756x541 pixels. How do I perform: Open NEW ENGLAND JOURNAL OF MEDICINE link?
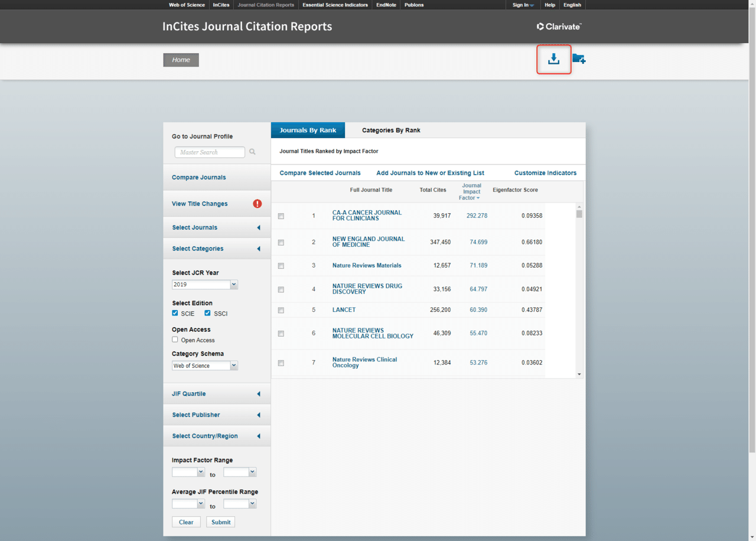point(369,242)
